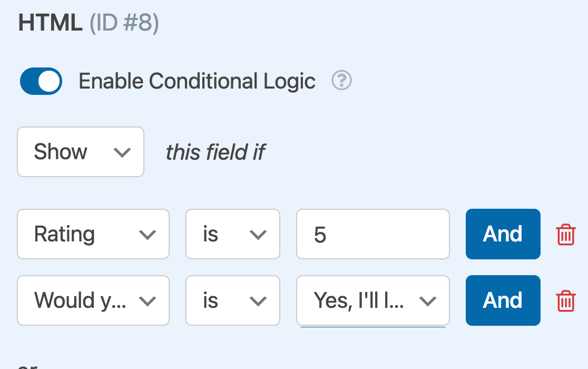Image resolution: width=588 pixels, height=369 pixels.
Task: Click chevron arrow of 'Yes, I'll l...' dropdown
Action: (x=427, y=301)
